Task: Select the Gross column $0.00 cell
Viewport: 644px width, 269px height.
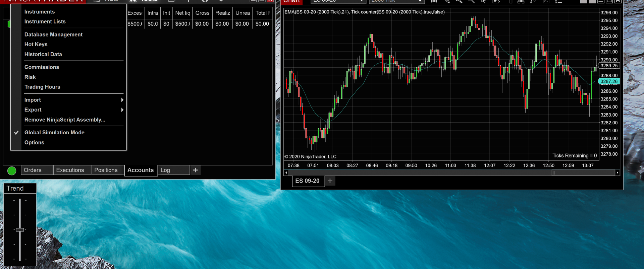Action: (x=202, y=24)
